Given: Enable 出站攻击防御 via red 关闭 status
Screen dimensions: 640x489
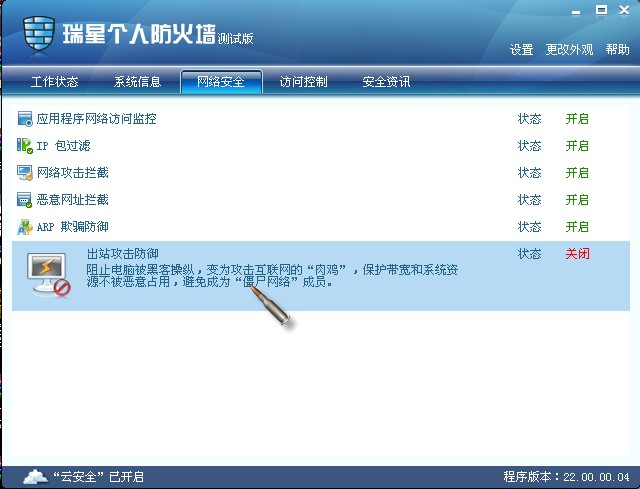Looking at the screenshot, I should coord(577,254).
